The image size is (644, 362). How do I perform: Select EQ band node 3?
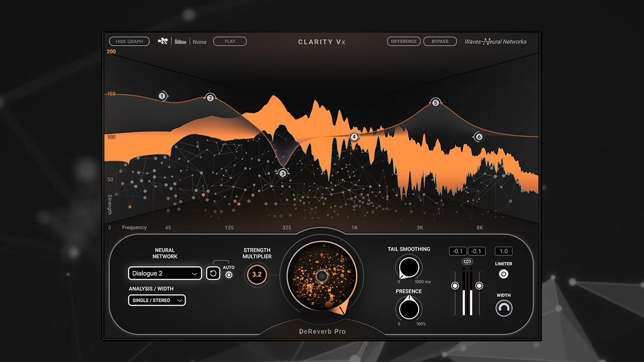[283, 173]
